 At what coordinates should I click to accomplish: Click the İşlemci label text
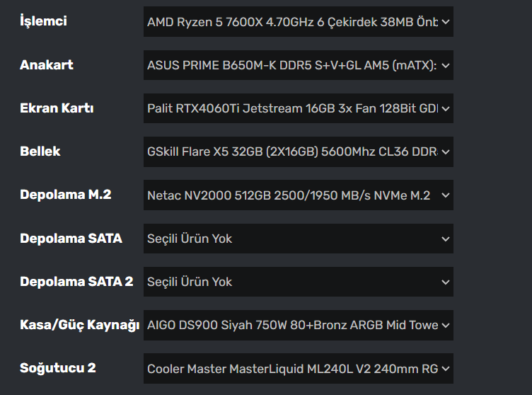(43, 21)
